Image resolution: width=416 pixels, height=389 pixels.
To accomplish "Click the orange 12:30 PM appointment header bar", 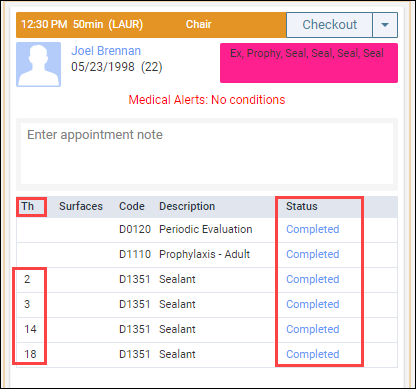I will coord(151,25).
